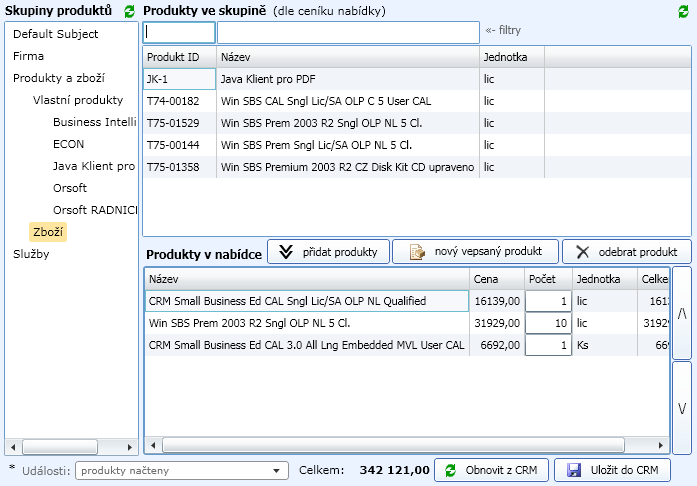697x486 pixels.
Task: Click Win SBS CAL Sngl Lic/SA OLP C 5 User CAL
Action: pyautogui.click(x=326, y=101)
